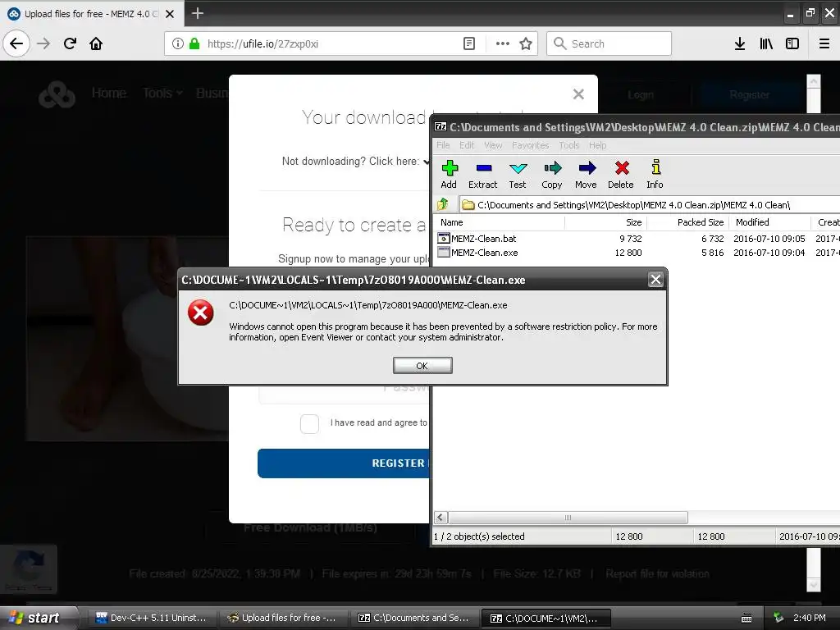Switch to C:\DOCUME~1\VM2 taskbar item

coord(546,618)
